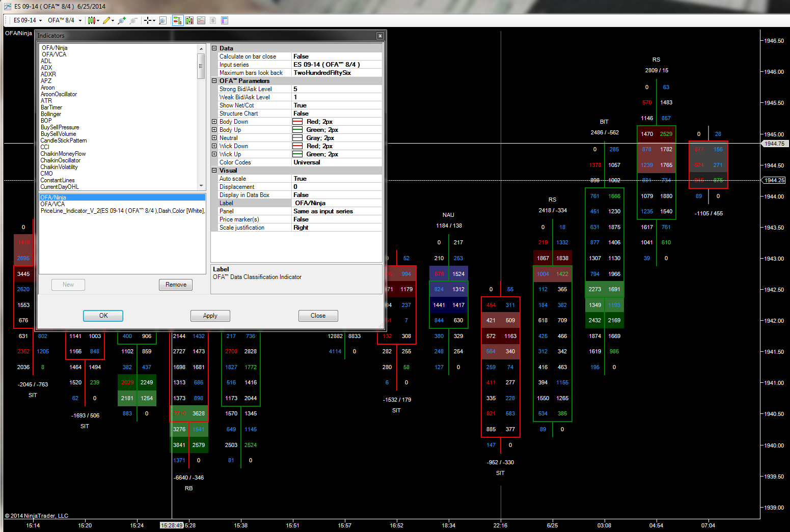
Task: Click the zoom in magnifier icon
Action: pos(121,20)
